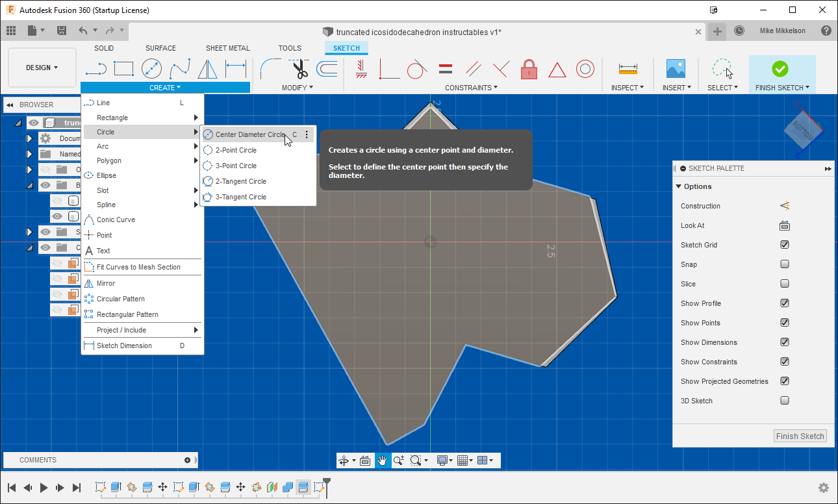
Task: Disable Show Dimensions in Sketch Palette
Action: 785,342
